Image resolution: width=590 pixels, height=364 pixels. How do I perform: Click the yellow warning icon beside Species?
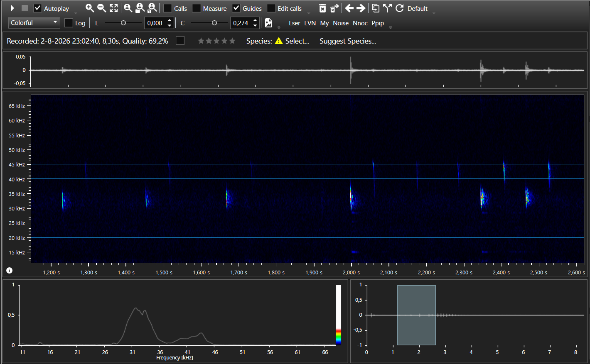coord(279,41)
